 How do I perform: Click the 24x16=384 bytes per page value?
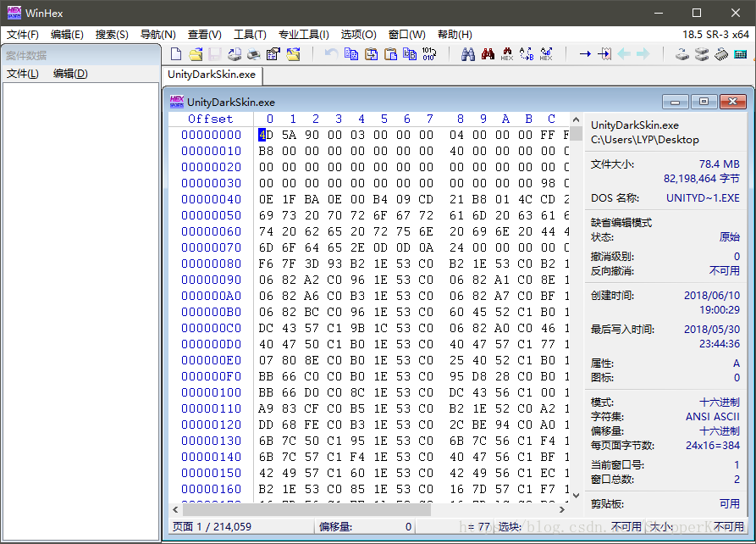click(713, 446)
